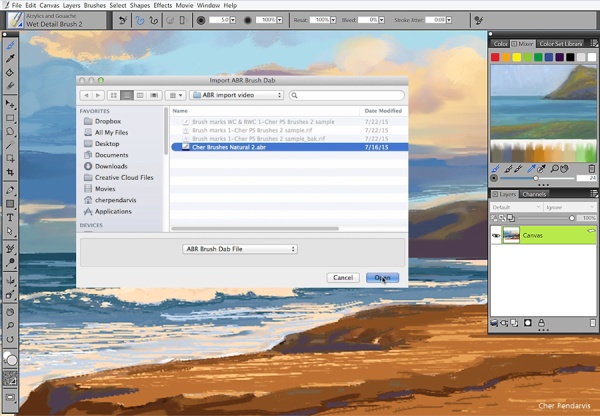Select the Brush tool in the toolbox
600x416 pixels.
pos(10,45)
